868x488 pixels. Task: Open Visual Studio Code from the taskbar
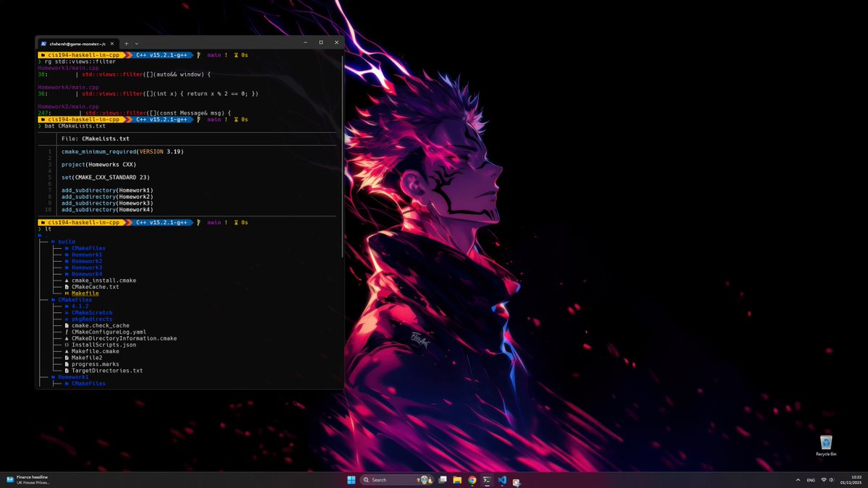(502, 480)
